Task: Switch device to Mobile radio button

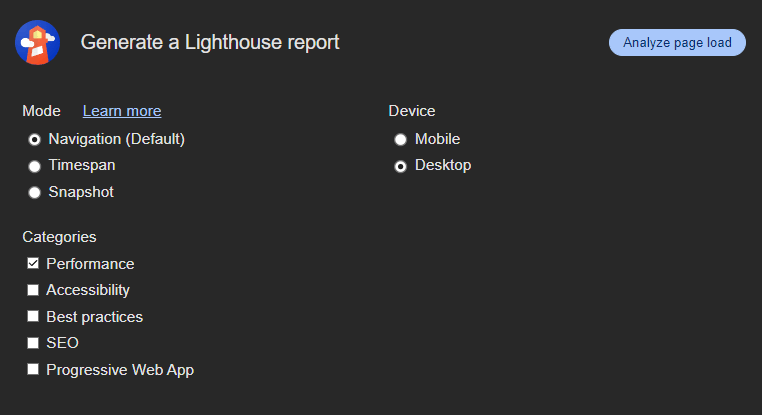Action: 400,140
